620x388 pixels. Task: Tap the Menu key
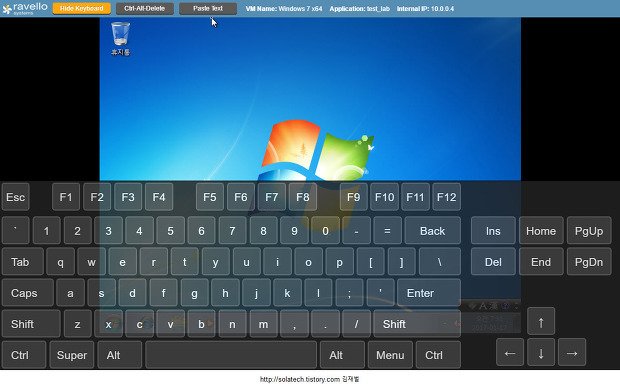pyautogui.click(x=390, y=355)
